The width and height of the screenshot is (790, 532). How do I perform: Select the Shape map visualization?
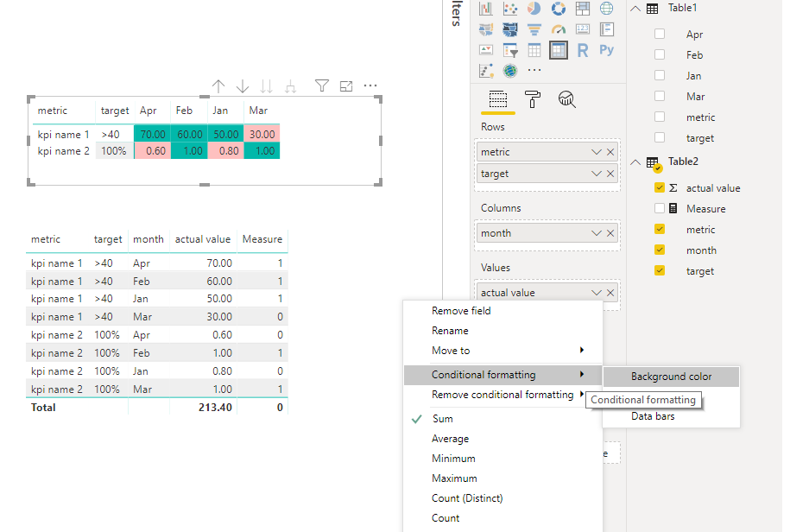click(510, 29)
